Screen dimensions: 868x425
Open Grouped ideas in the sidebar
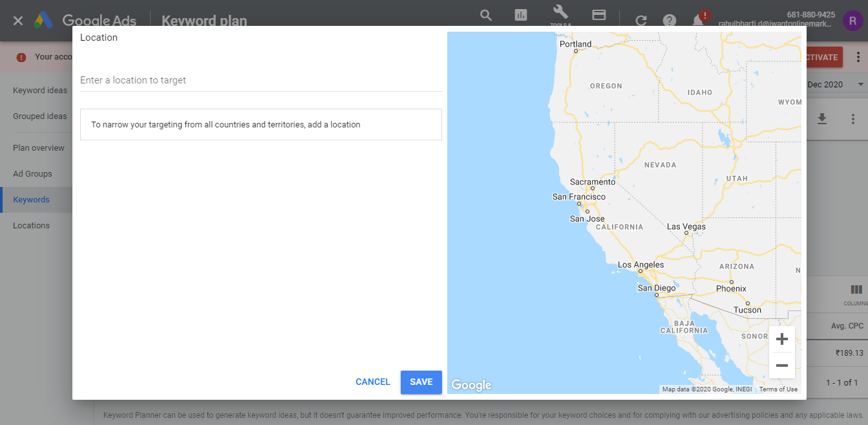point(40,116)
